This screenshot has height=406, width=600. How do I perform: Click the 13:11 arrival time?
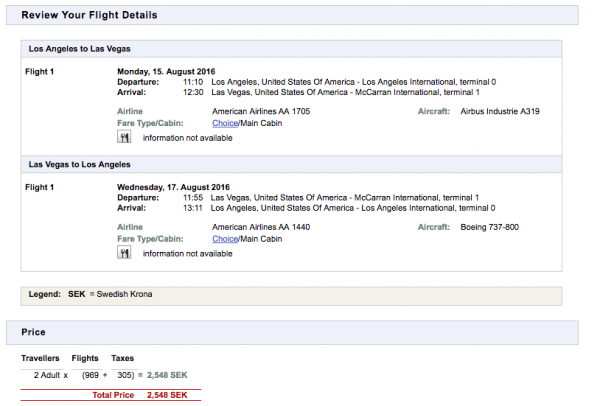pos(190,207)
